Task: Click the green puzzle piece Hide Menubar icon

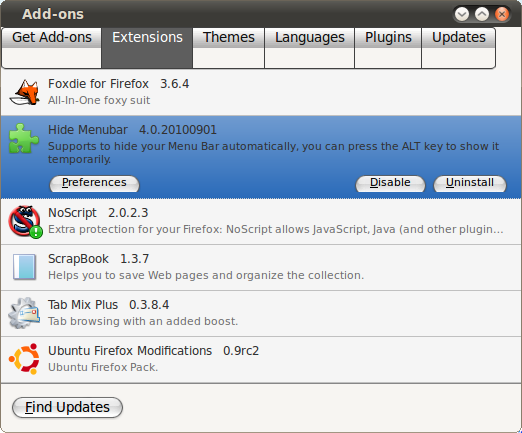Action: [24, 139]
